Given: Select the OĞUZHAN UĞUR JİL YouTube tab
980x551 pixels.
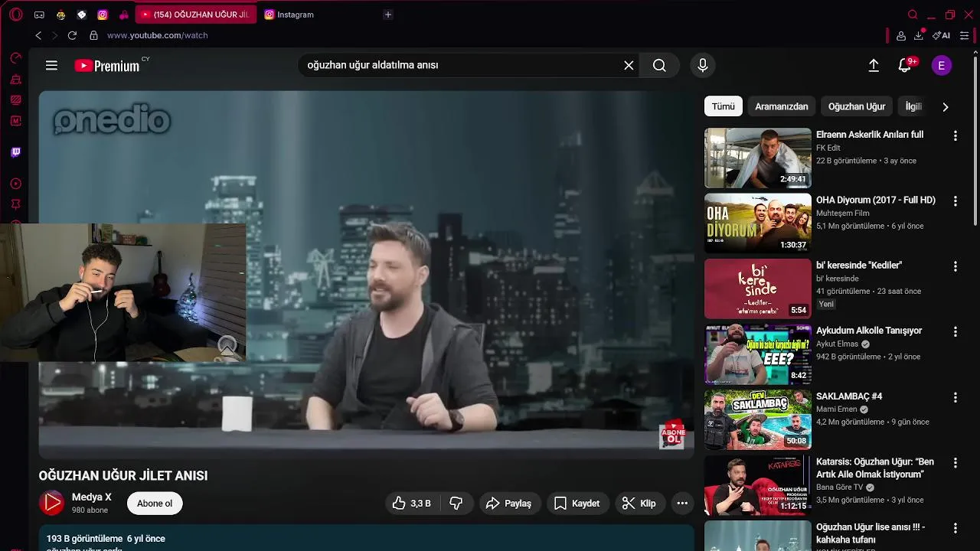Looking at the screenshot, I should point(196,15).
